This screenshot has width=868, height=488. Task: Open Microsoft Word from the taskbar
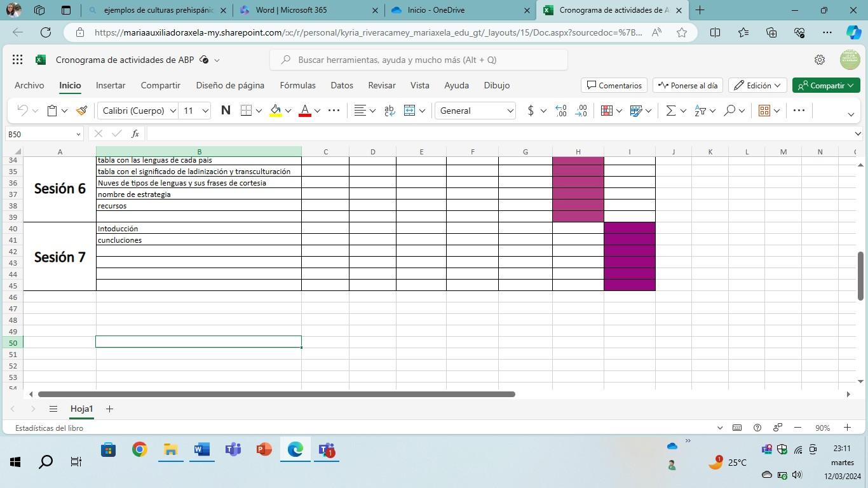(201, 450)
